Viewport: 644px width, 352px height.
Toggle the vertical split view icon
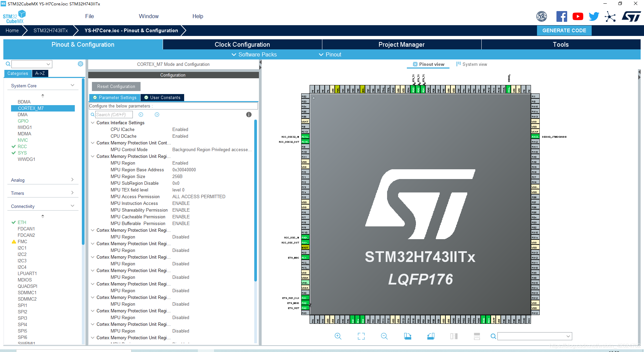pos(454,336)
